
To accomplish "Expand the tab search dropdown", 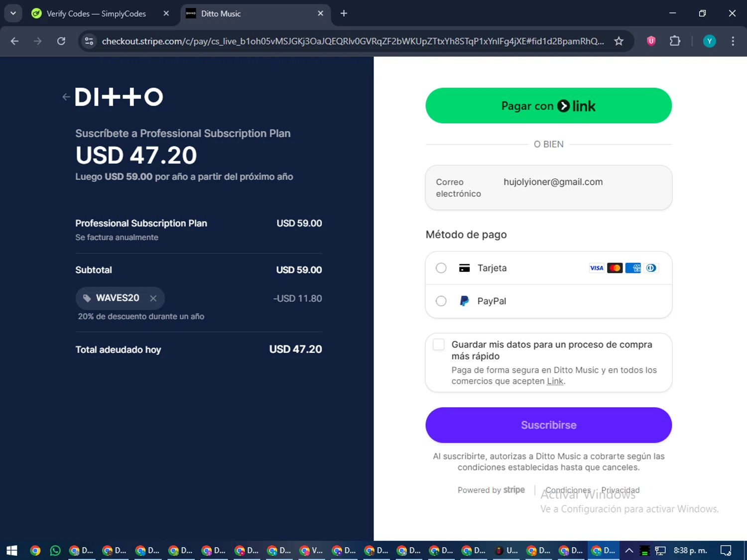I will 13,13.
